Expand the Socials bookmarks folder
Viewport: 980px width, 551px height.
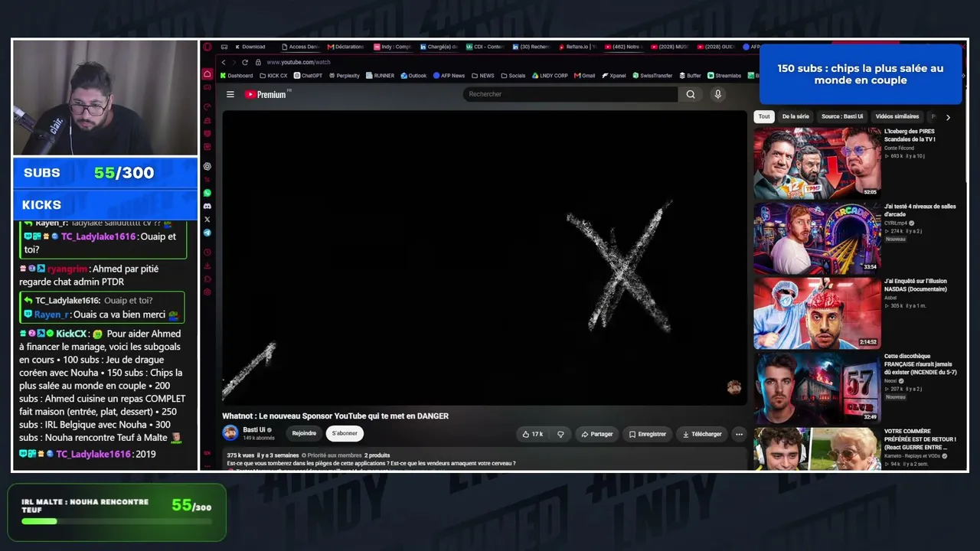[513, 76]
